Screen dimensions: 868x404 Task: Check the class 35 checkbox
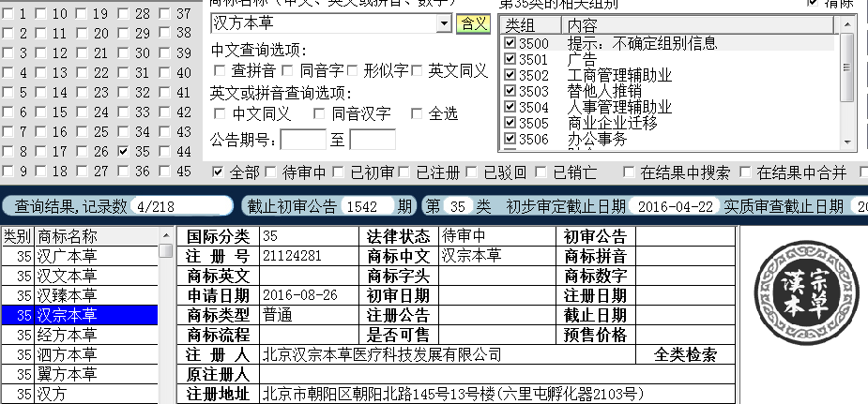click(124, 151)
